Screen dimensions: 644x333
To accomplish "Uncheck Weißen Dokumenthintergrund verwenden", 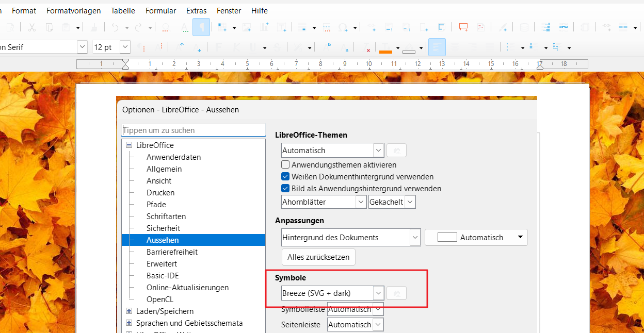I will pyautogui.click(x=285, y=177).
